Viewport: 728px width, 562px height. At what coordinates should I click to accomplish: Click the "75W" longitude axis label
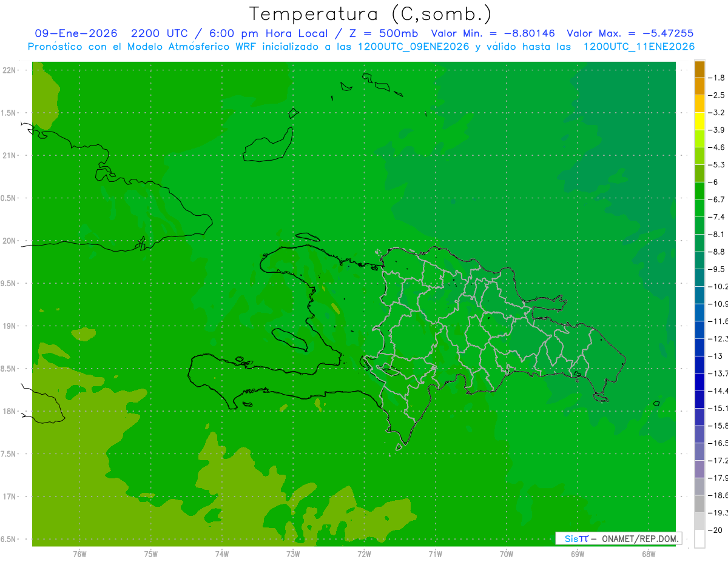(x=151, y=554)
